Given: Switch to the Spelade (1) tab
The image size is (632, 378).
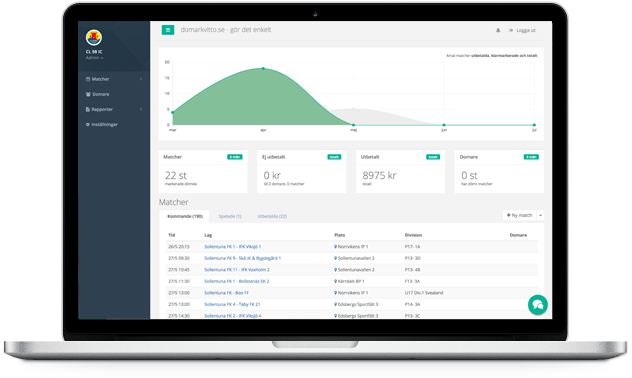Looking at the screenshot, I should click(230, 216).
